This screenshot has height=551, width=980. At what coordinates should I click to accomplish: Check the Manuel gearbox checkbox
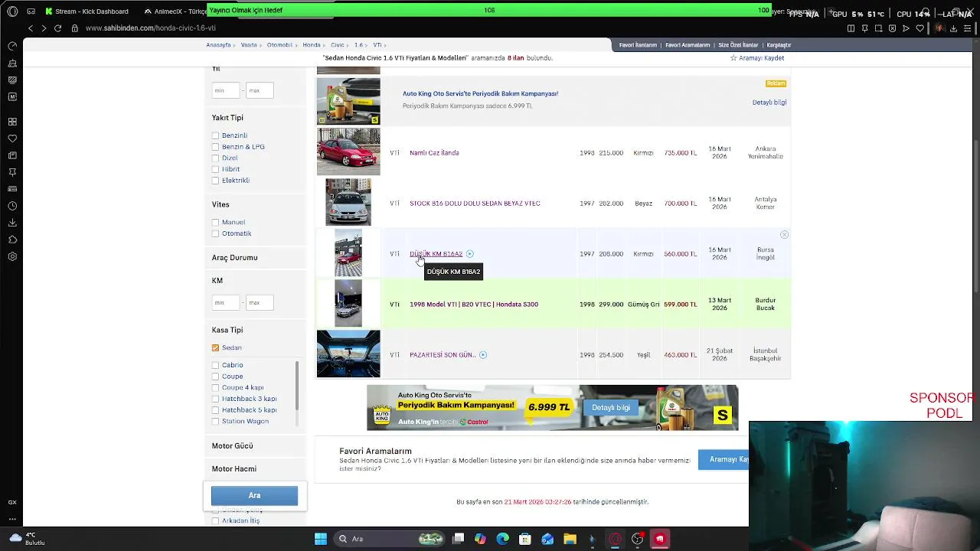click(x=215, y=223)
